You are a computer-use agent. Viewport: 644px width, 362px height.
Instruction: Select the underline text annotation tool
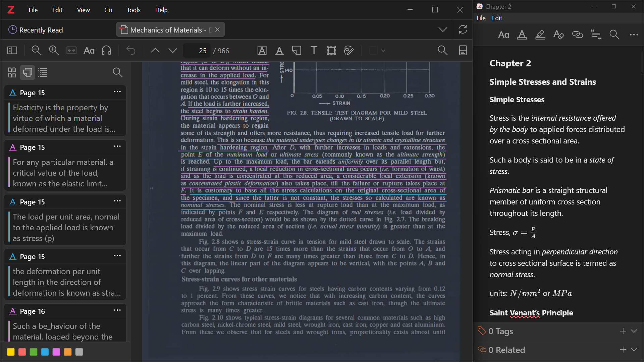coord(279,51)
